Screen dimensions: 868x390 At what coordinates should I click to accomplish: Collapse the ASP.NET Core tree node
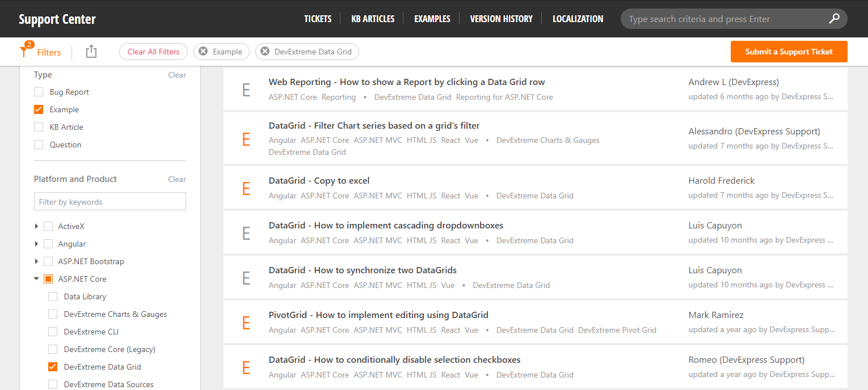pyautogui.click(x=36, y=279)
